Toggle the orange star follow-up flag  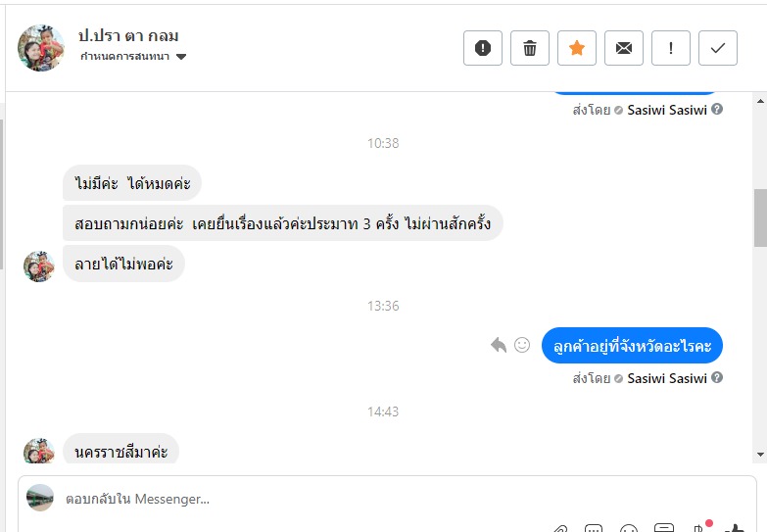pyautogui.click(x=577, y=48)
